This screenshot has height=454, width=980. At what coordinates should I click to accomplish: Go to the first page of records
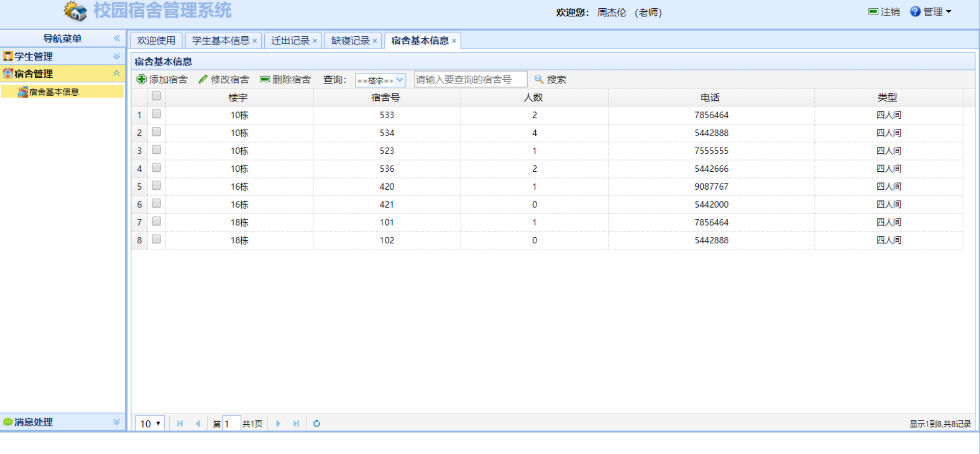(x=180, y=423)
